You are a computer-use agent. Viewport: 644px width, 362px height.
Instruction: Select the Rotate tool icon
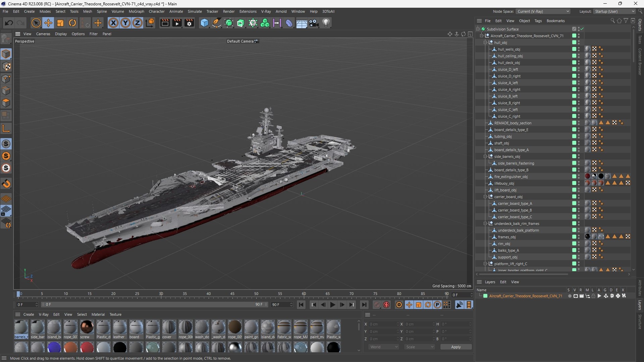pos(72,23)
